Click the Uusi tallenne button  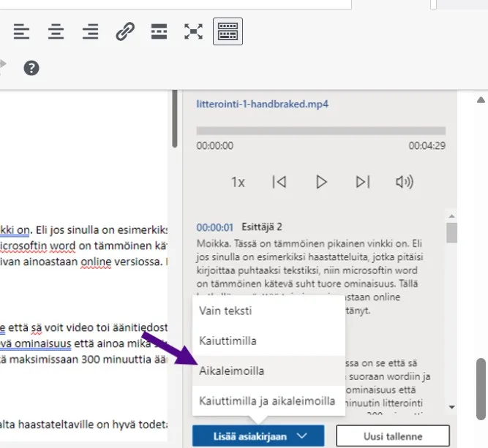pos(393,436)
